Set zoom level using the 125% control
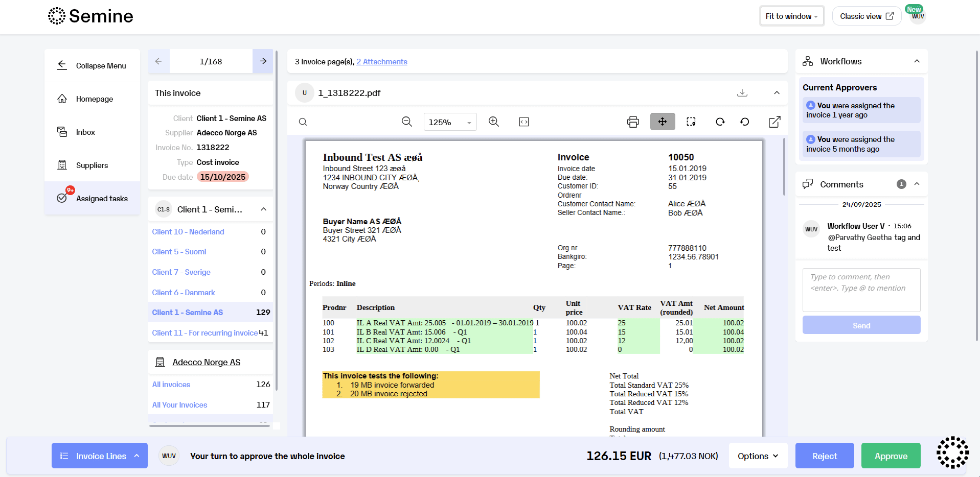This screenshot has height=477, width=980. pyautogui.click(x=449, y=122)
